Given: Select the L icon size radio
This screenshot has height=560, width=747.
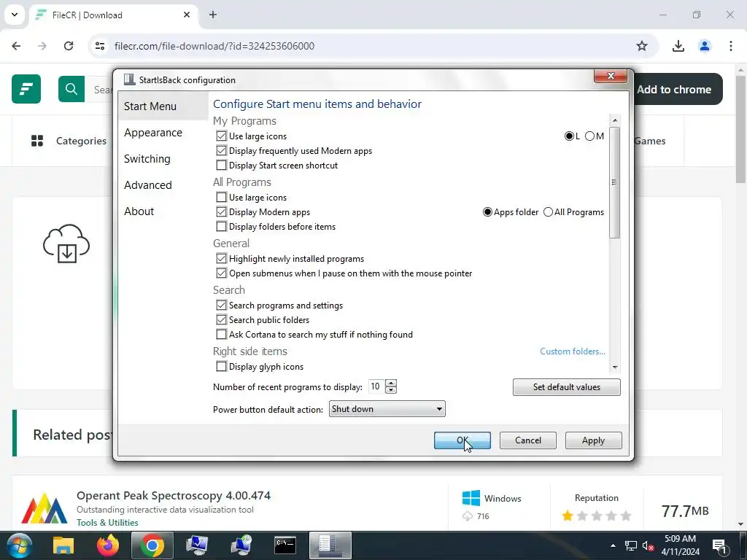Looking at the screenshot, I should [569, 136].
